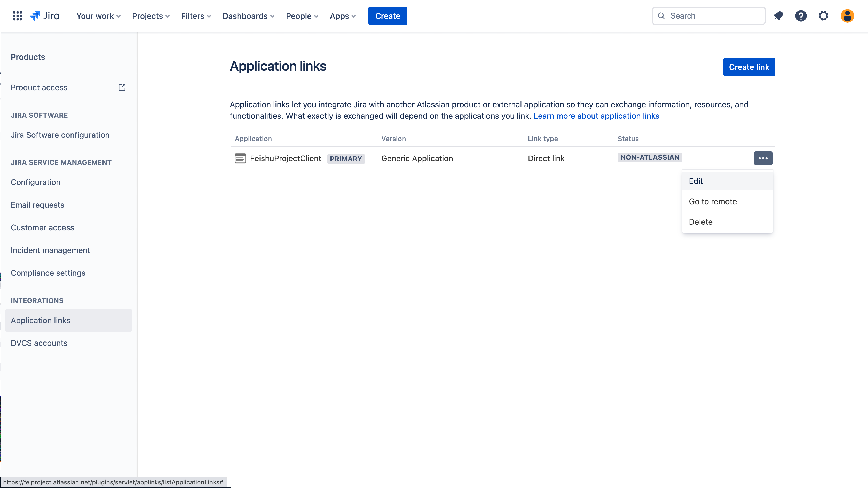
Task: Expand the Dashboards dropdown
Action: point(249,16)
